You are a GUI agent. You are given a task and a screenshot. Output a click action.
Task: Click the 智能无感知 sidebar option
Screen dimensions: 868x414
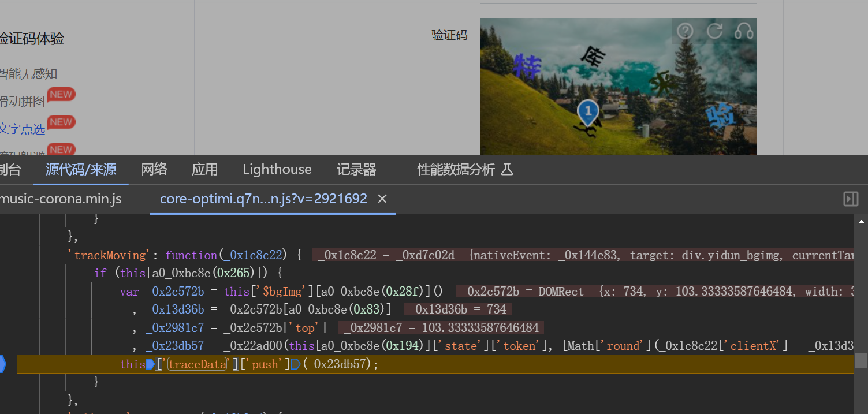point(28,74)
